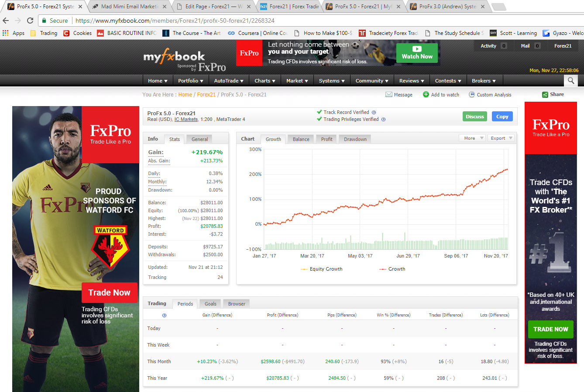This screenshot has height=392, width=584.
Task: Open Mail counter in header
Action: [x=530, y=46]
